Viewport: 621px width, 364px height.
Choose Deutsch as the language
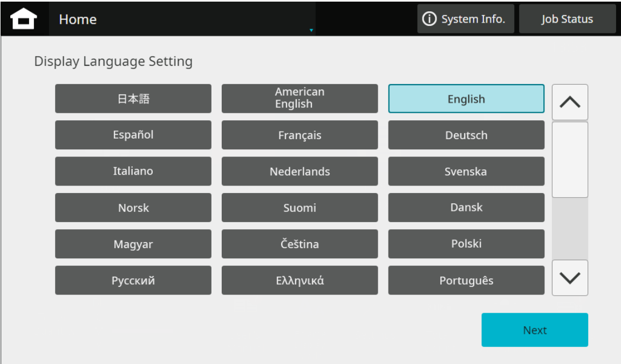pyautogui.click(x=466, y=135)
